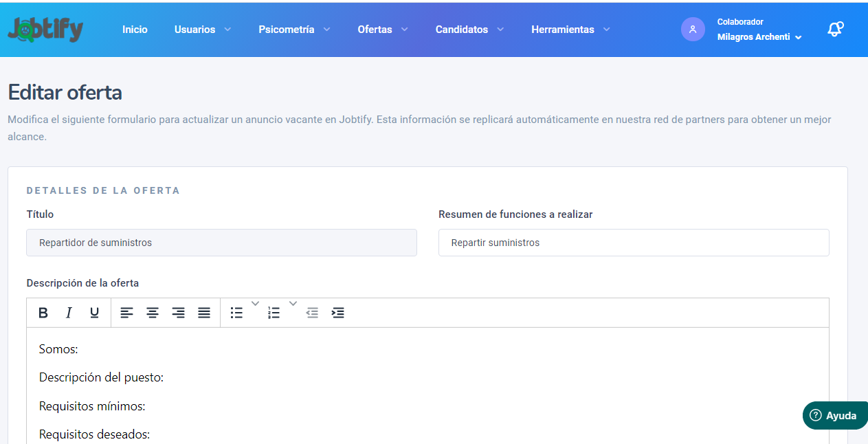The image size is (868, 444).
Task: Decrease indent in the editor
Action: 312,313
